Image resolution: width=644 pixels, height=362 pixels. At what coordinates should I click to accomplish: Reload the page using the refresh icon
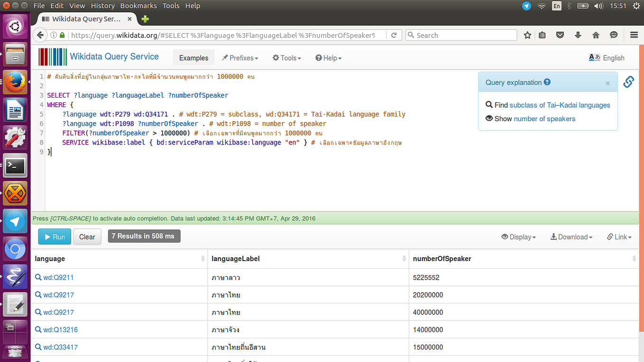coord(394,35)
